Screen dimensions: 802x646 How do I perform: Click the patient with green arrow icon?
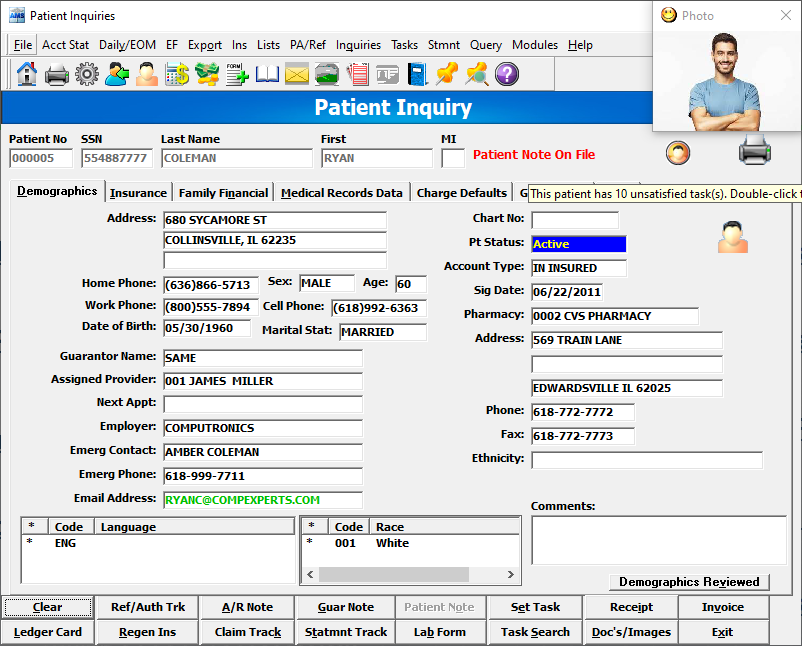117,74
